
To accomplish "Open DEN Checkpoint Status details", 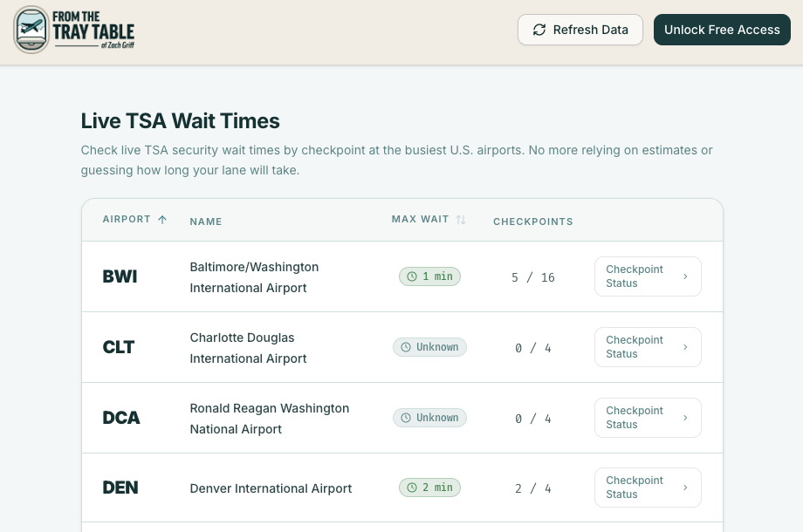I will click(x=647, y=488).
